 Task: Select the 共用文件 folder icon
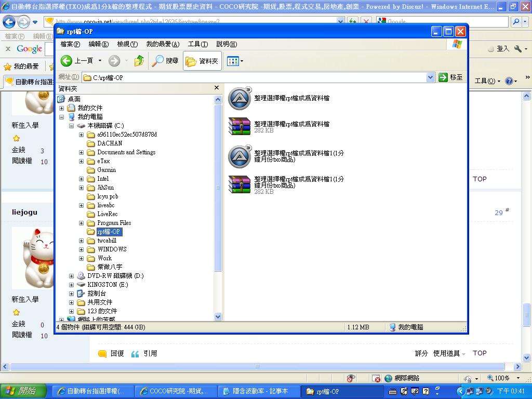(x=81, y=302)
